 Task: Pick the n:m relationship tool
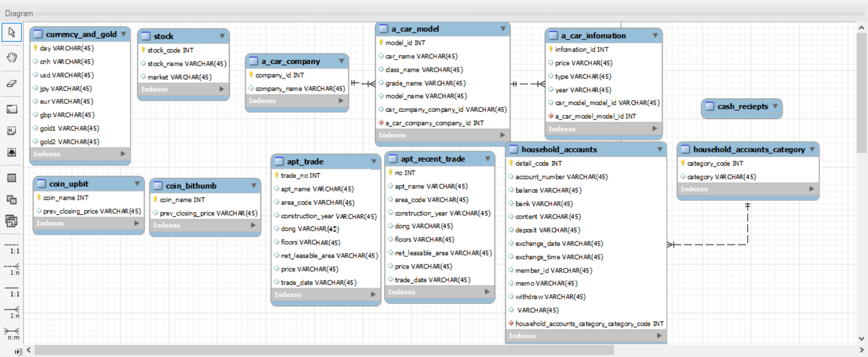[x=12, y=334]
